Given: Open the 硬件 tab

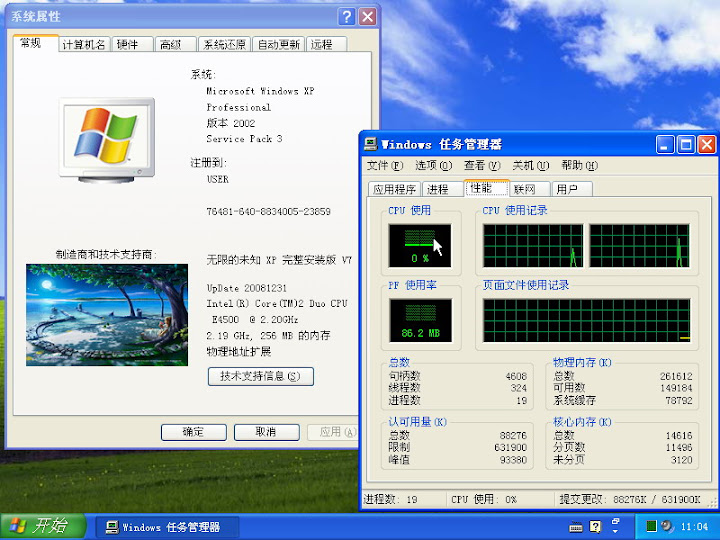Looking at the screenshot, I should [132, 45].
